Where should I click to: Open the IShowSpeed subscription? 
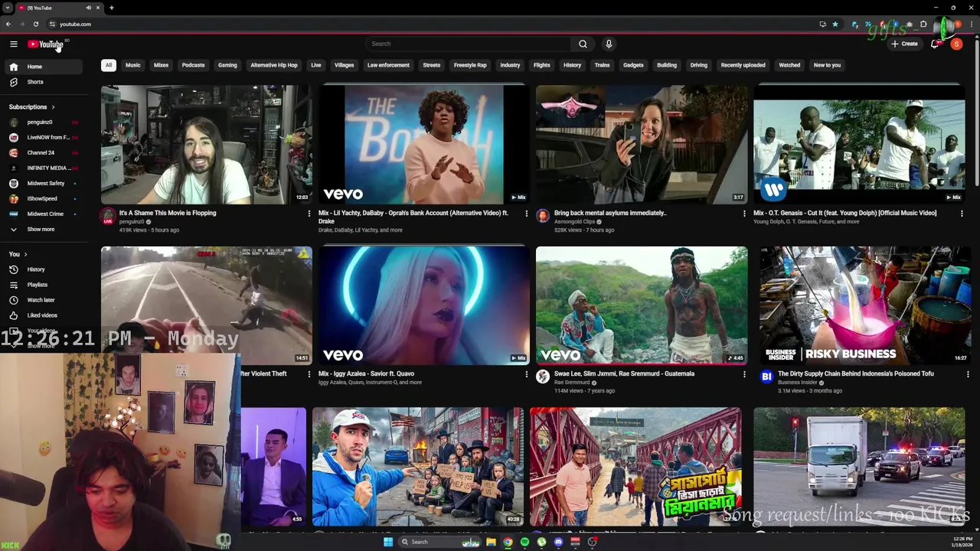click(x=42, y=199)
